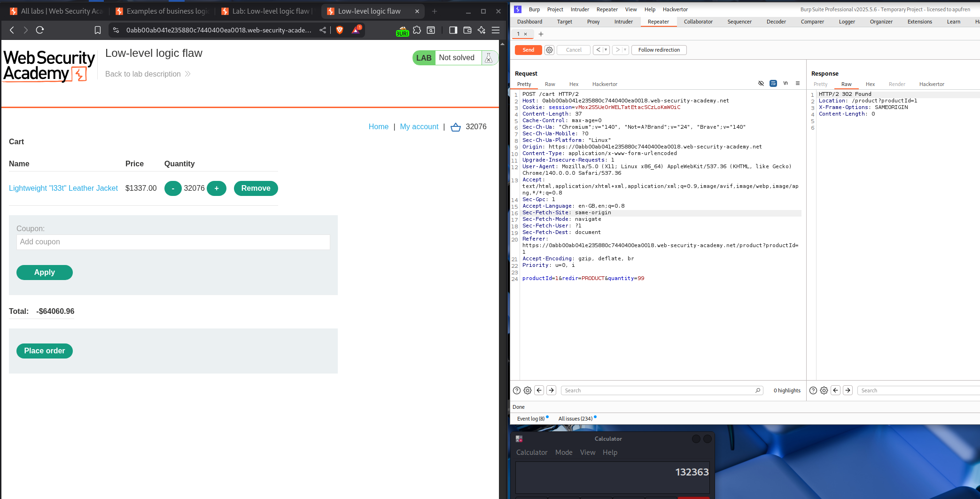The image size is (980, 499).
Task: Increase jacket quantity with the plus stepper
Action: (x=217, y=188)
